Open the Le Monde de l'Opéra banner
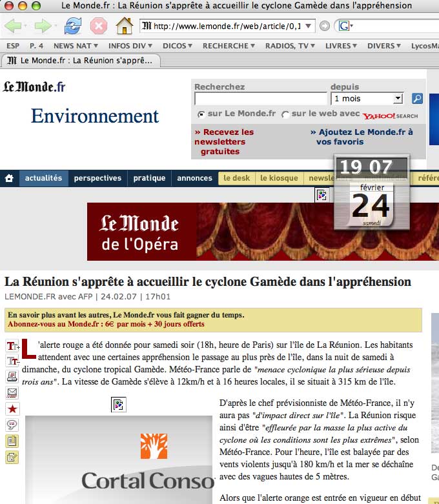The width and height of the screenshot is (439, 504). coord(263,232)
